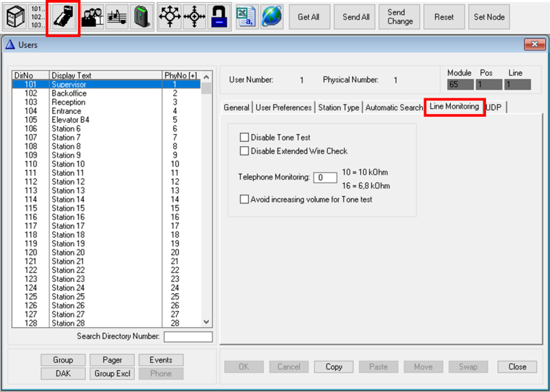Select the Station 6 row

(x=107, y=129)
